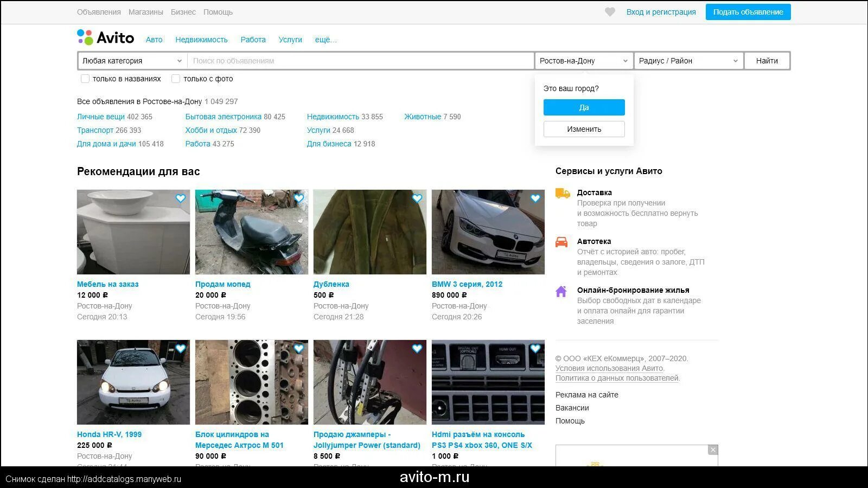Click Вход и регистрация link

pyautogui.click(x=661, y=12)
